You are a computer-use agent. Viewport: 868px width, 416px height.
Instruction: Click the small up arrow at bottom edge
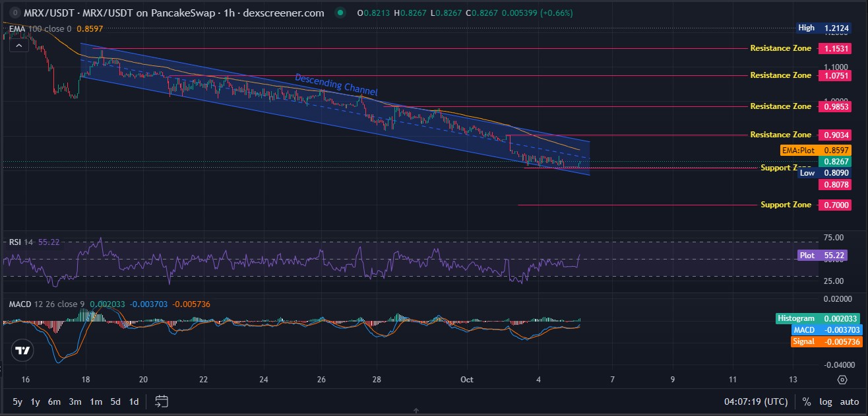click(x=416, y=411)
